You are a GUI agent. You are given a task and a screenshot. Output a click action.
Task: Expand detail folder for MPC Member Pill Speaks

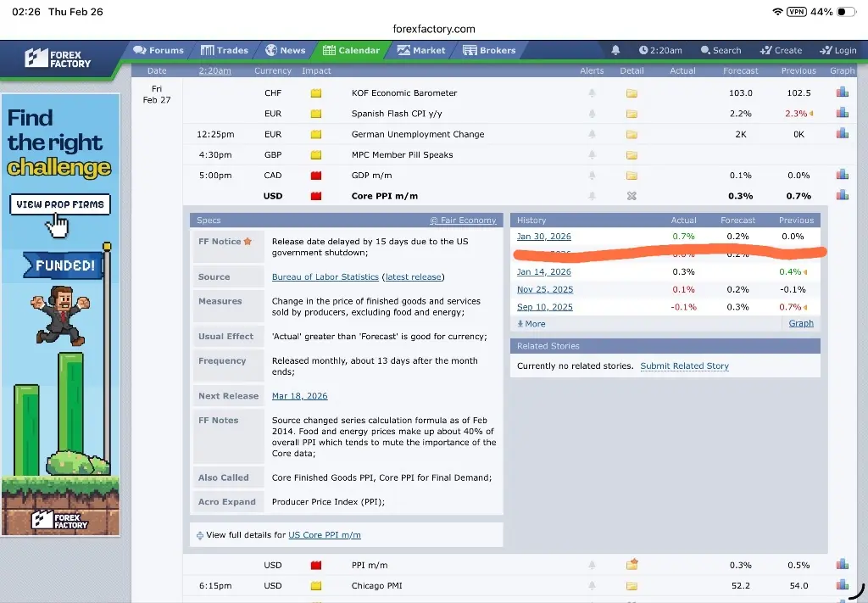(x=632, y=154)
